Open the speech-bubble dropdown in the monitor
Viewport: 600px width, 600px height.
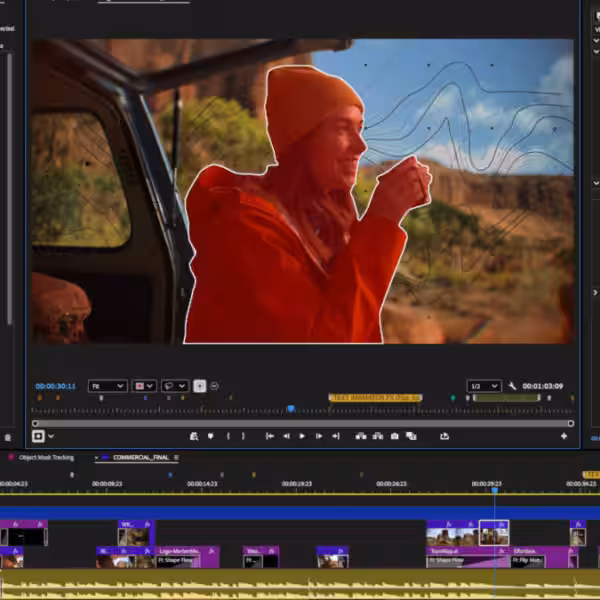174,386
